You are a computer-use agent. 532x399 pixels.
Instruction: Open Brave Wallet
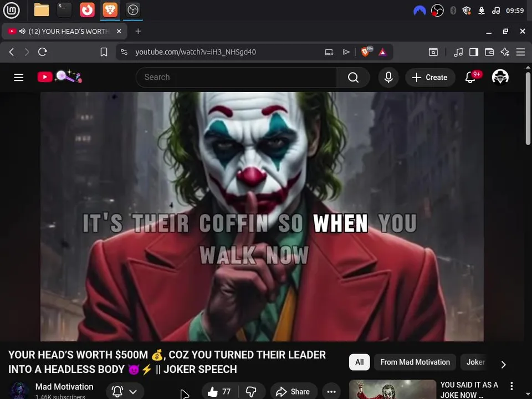(x=489, y=52)
